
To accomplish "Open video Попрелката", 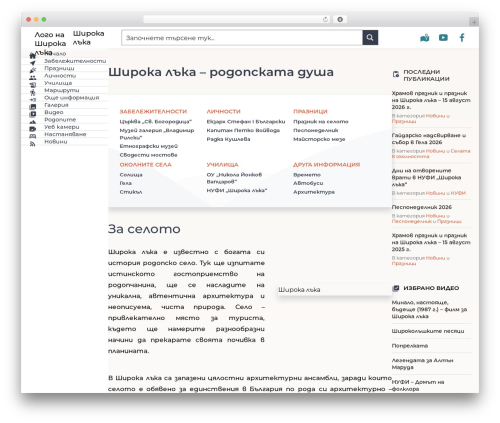I will (x=410, y=346).
